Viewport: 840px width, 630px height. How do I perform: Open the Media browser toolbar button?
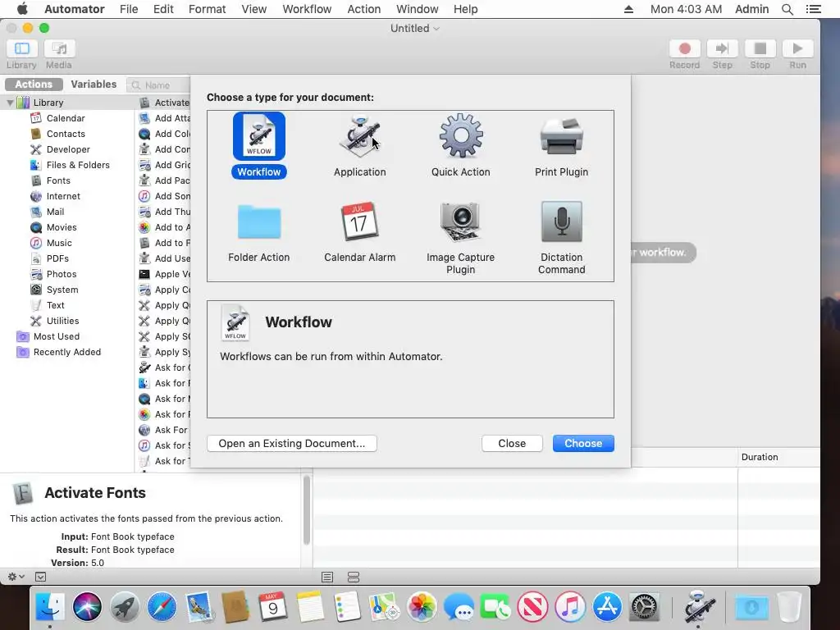59,48
